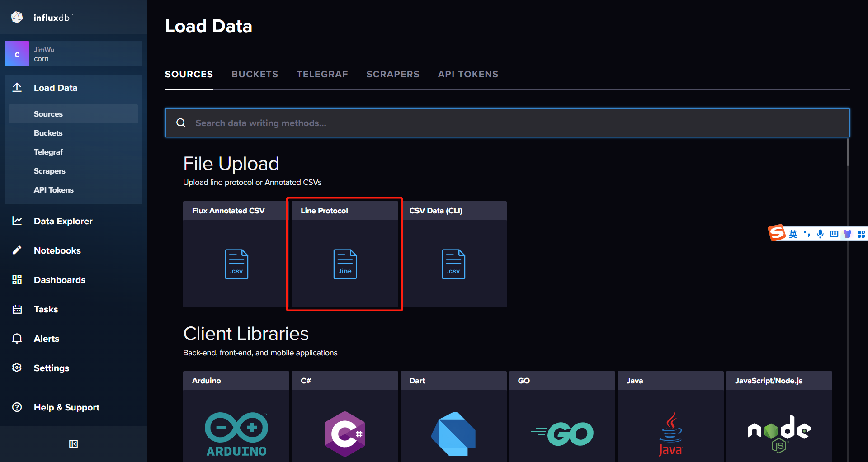868x462 pixels.
Task: Click the Arduino card title
Action: coord(206,381)
